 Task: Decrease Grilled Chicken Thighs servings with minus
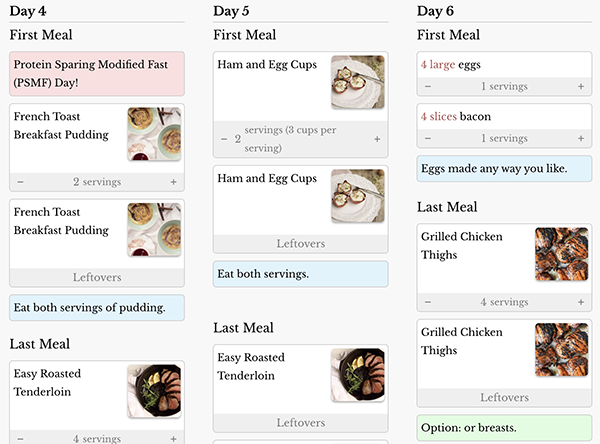click(429, 302)
